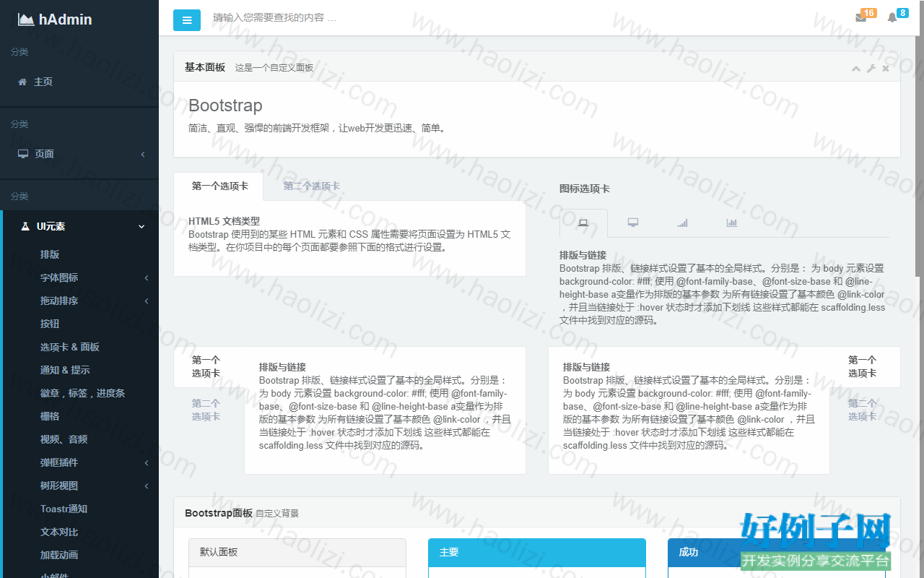
Task: Expand the 树形视图 submenu arrow
Action: [147, 486]
